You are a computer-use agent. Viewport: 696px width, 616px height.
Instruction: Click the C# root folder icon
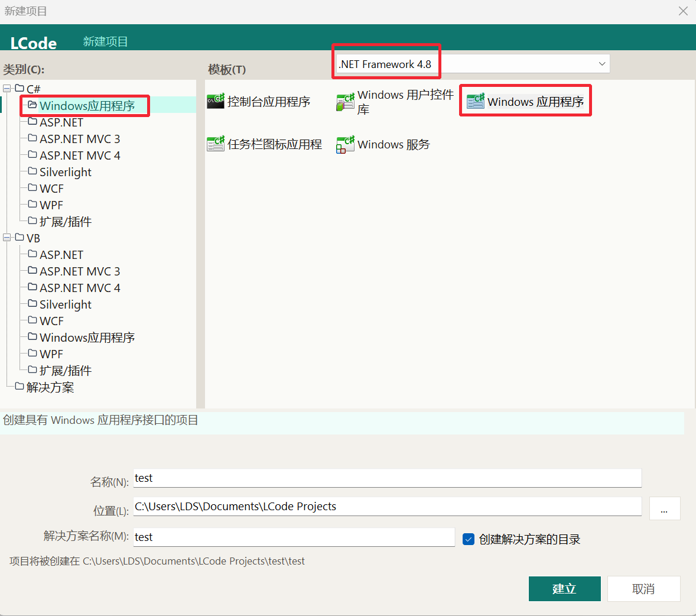pos(19,89)
